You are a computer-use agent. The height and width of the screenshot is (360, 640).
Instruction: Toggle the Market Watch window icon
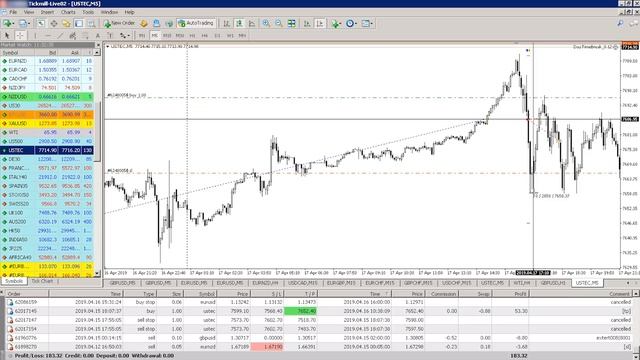tap(41, 24)
